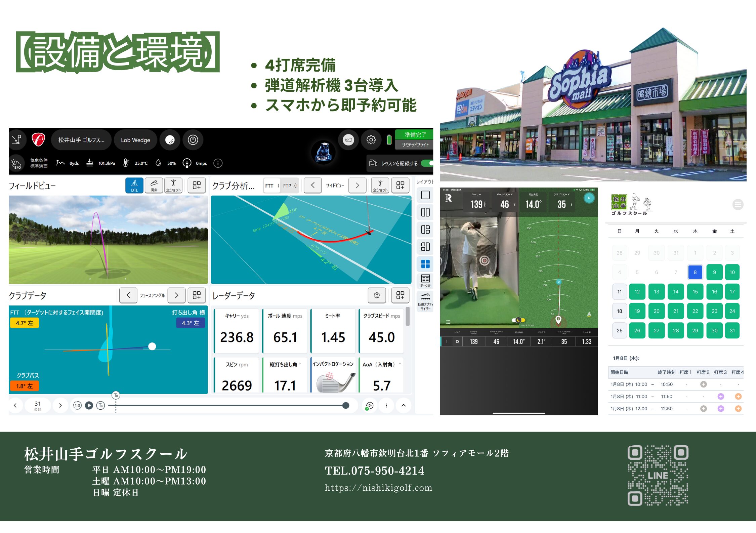
Task: Go to next view after Face Angle
Action: 176,295
